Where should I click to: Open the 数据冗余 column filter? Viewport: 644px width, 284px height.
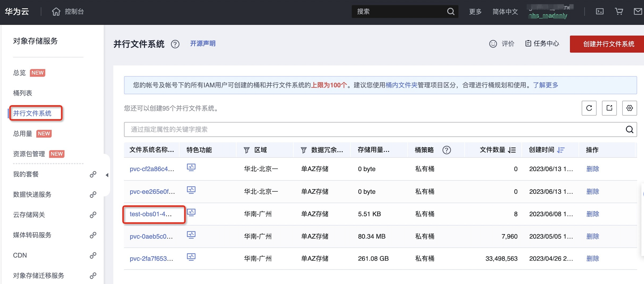click(x=304, y=150)
